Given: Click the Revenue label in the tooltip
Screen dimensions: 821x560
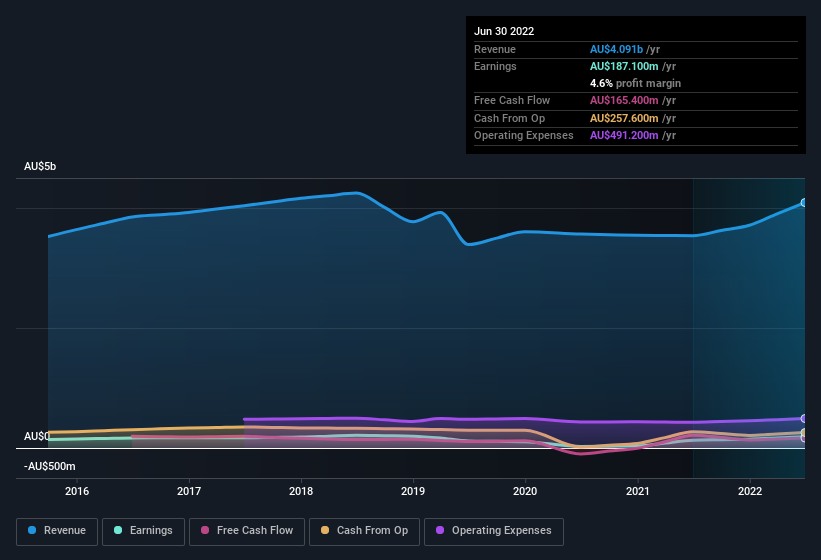Looking at the screenshot, I should tap(495, 49).
